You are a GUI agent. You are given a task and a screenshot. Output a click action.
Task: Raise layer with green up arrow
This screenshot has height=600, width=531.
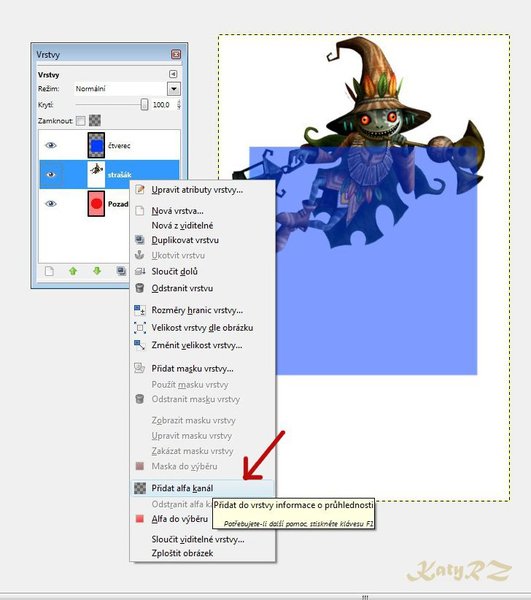coord(73,271)
